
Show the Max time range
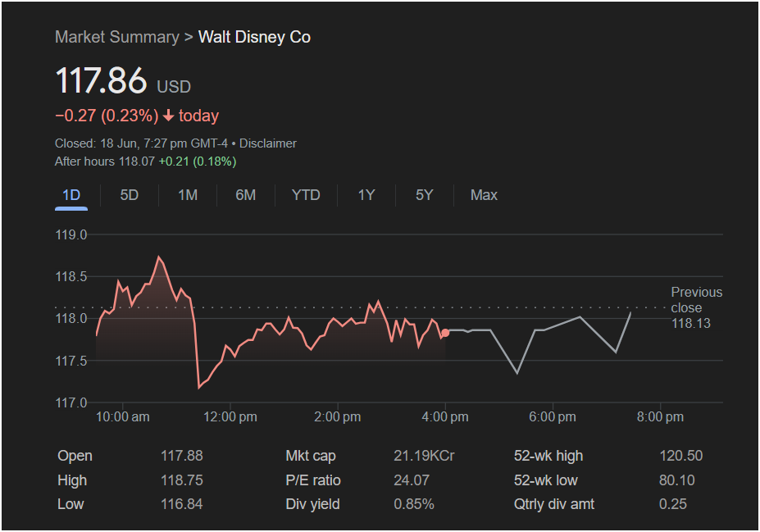coord(484,195)
